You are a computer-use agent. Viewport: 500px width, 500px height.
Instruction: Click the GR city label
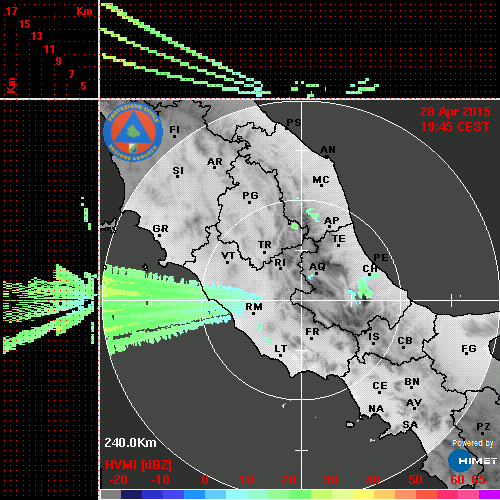pos(160,229)
